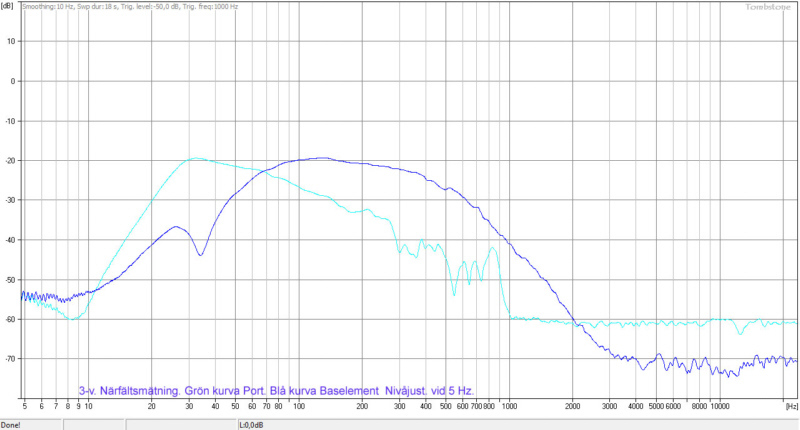Select the Smoothing and sweep settings text

point(132,6)
